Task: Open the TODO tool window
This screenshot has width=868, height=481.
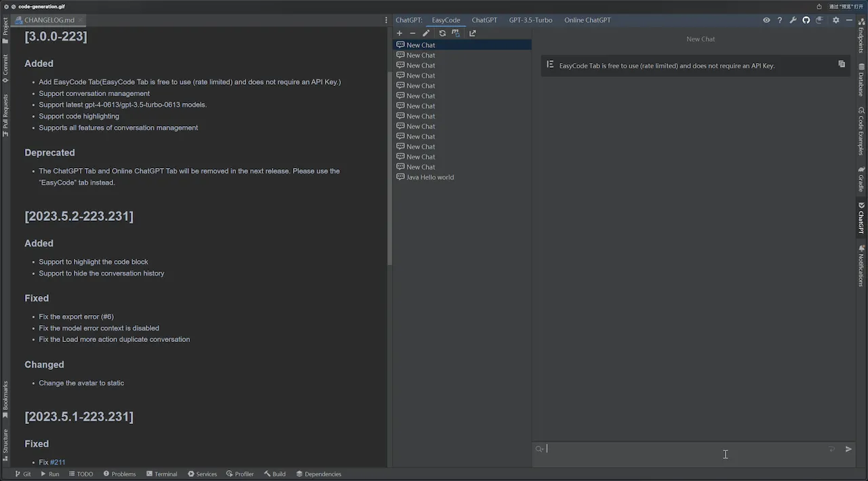Action: click(81, 474)
